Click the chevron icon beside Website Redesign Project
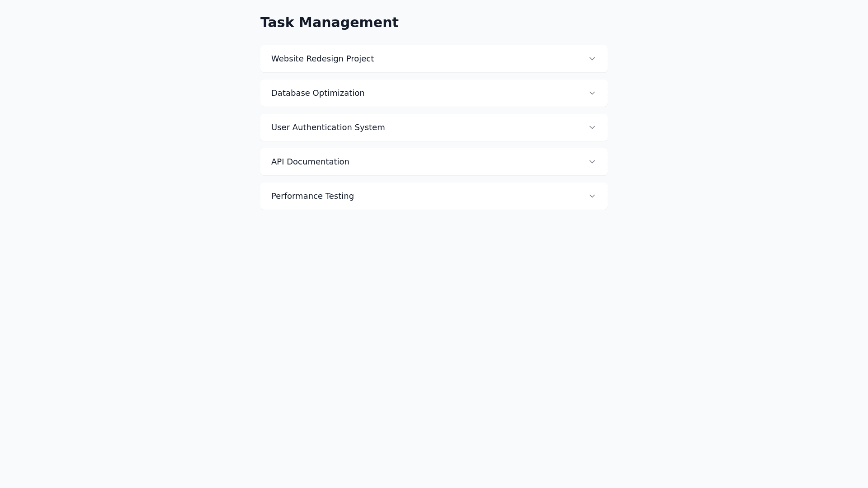Screen dimensions: 868x488 pos(592,59)
